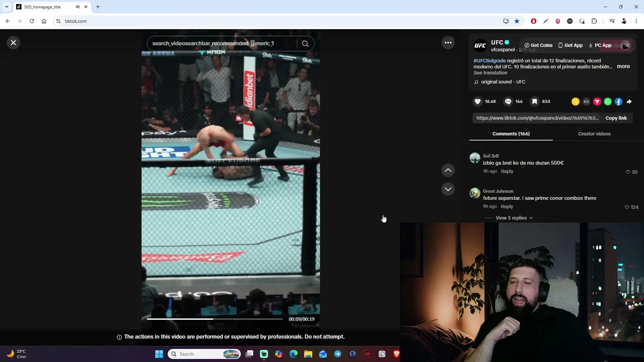The width and height of the screenshot is (644, 362).
Task: Click the Get Coins button
Action: (538, 46)
